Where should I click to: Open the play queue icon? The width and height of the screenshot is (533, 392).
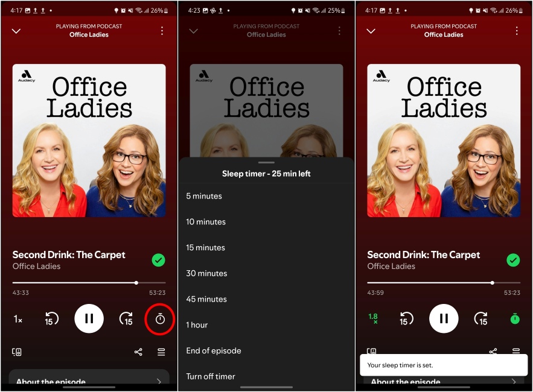pos(161,352)
